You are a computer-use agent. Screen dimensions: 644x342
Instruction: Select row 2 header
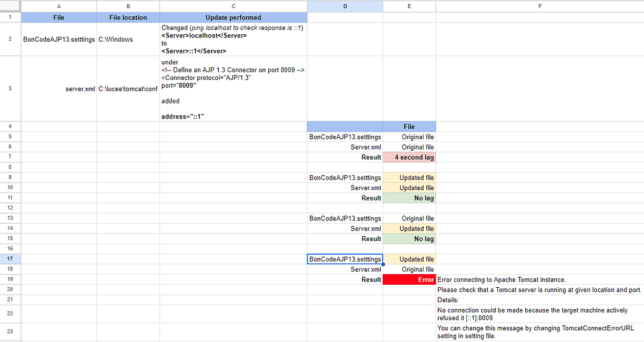pos(11,39)
